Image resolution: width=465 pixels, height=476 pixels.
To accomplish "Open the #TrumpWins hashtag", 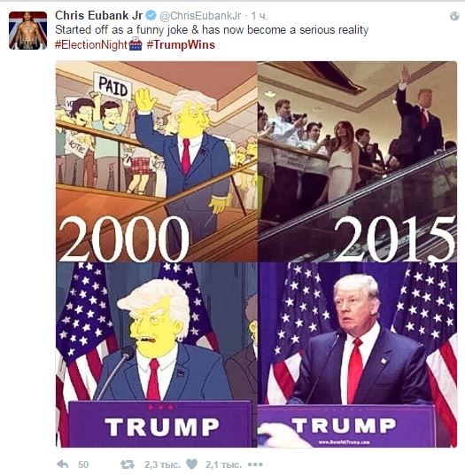I will coord(181,44).
